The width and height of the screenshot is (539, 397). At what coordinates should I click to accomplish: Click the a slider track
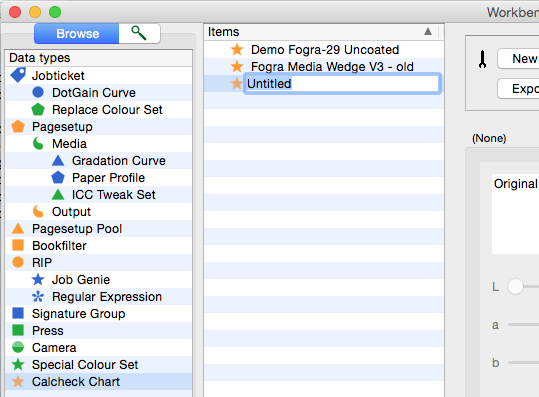tap(524, 324)
